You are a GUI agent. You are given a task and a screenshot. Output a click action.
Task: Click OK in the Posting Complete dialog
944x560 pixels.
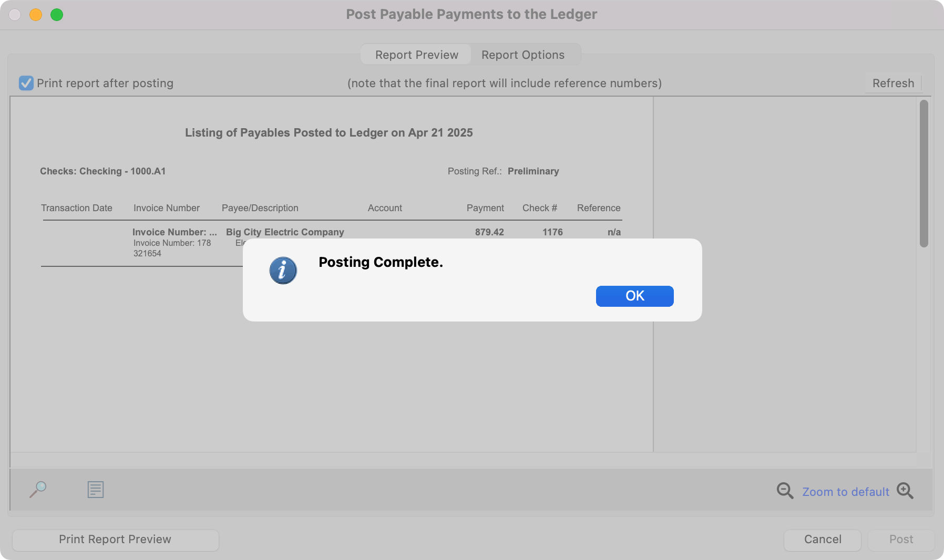point(634,296)
